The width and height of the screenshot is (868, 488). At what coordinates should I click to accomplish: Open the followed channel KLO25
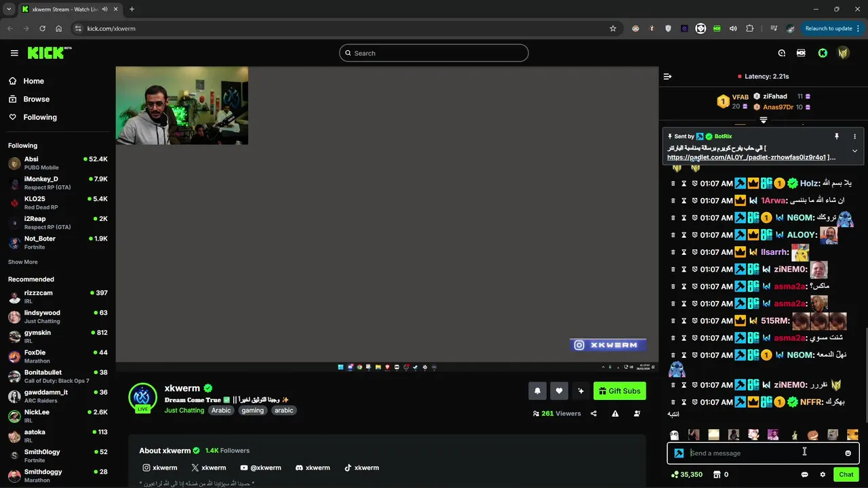pos(58,203)
